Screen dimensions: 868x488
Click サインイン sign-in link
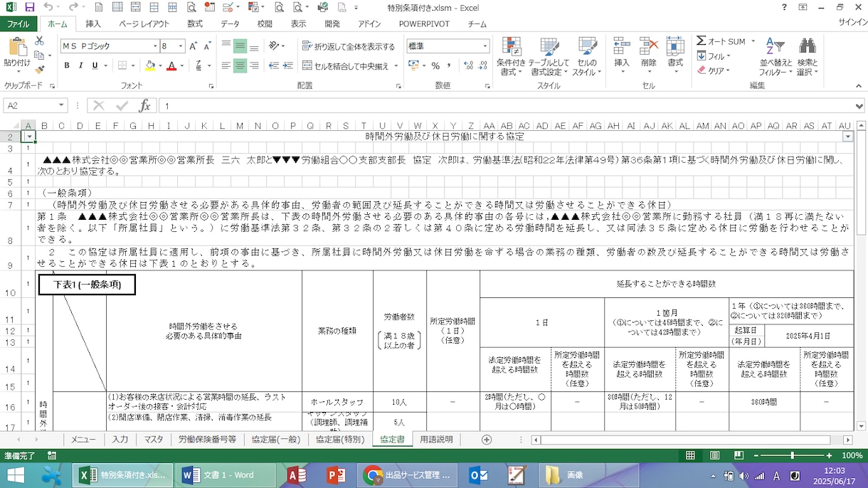tap(852, 23)
